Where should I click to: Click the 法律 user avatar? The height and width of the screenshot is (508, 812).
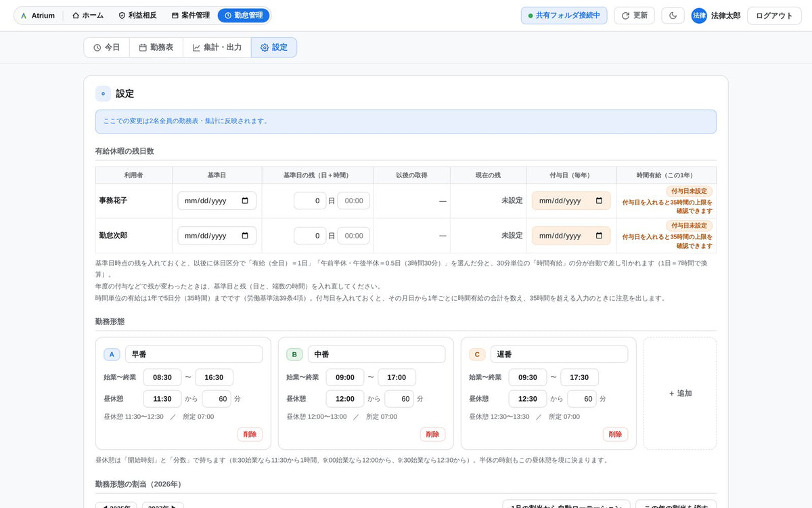click(699, 16)
